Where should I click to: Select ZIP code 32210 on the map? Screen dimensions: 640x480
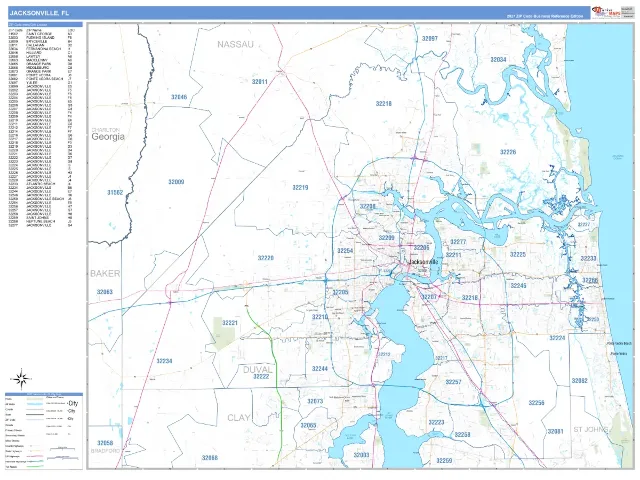click(x=320, y=317)
